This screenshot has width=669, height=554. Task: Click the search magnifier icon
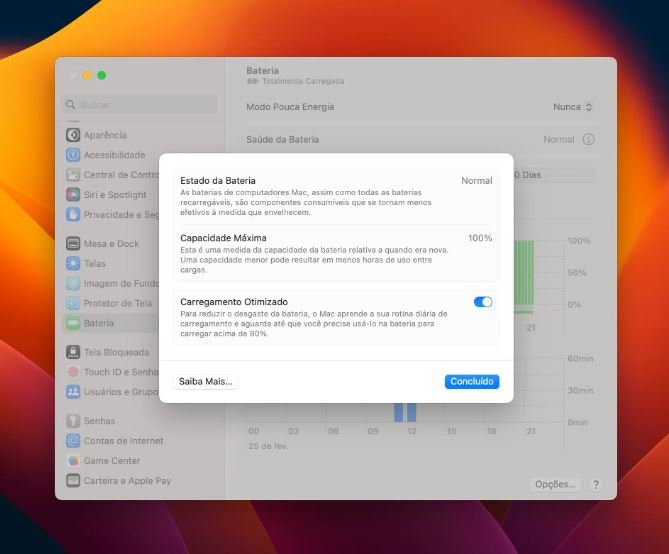tap(70, 105)
